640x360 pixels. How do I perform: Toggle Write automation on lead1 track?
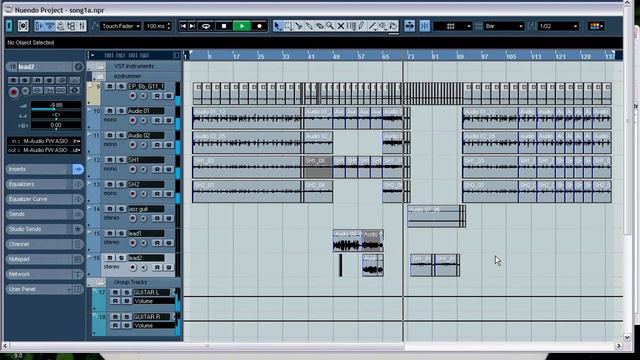[168, 243]
